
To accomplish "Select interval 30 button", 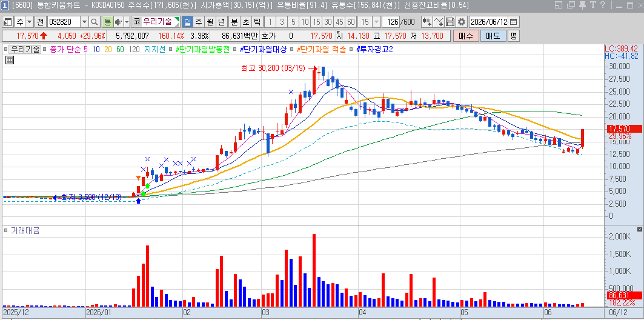I will (328, 22).
